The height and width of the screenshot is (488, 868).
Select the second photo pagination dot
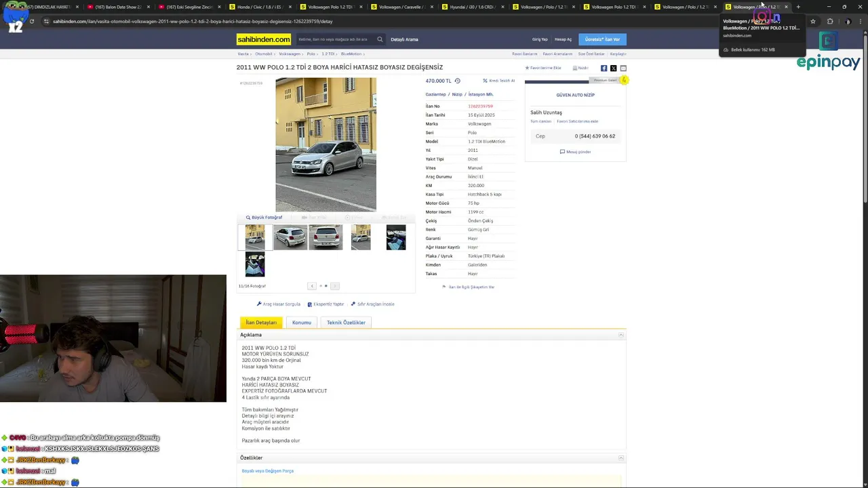[325, 286]
